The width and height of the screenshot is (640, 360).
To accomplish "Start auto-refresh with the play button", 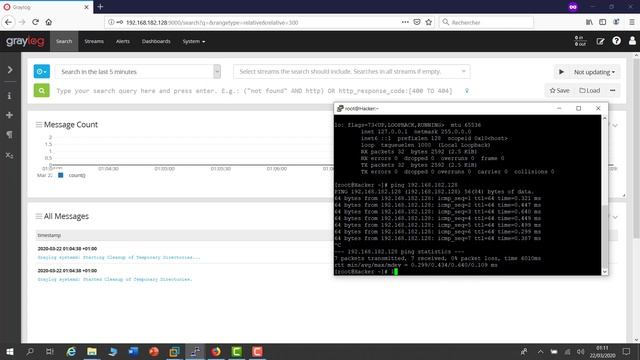I will 561,72.
